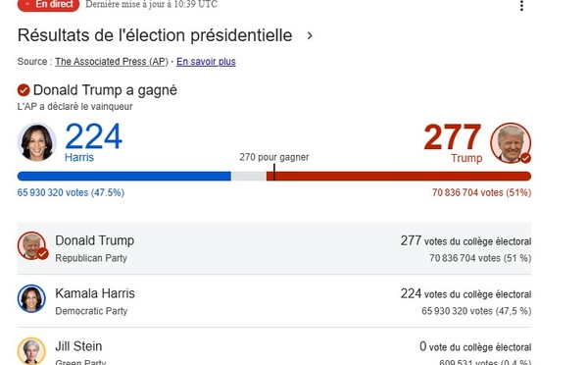The image size is (588, 365).
Task: Click the red checkmark beside Donald Trump a gagné
Action: (24, 90)
